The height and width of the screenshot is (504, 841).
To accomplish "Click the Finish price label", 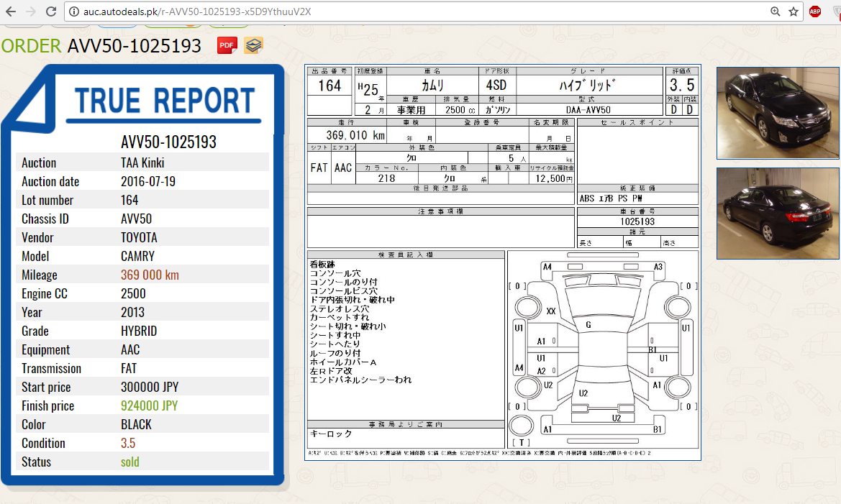I will tap(47, 406).
